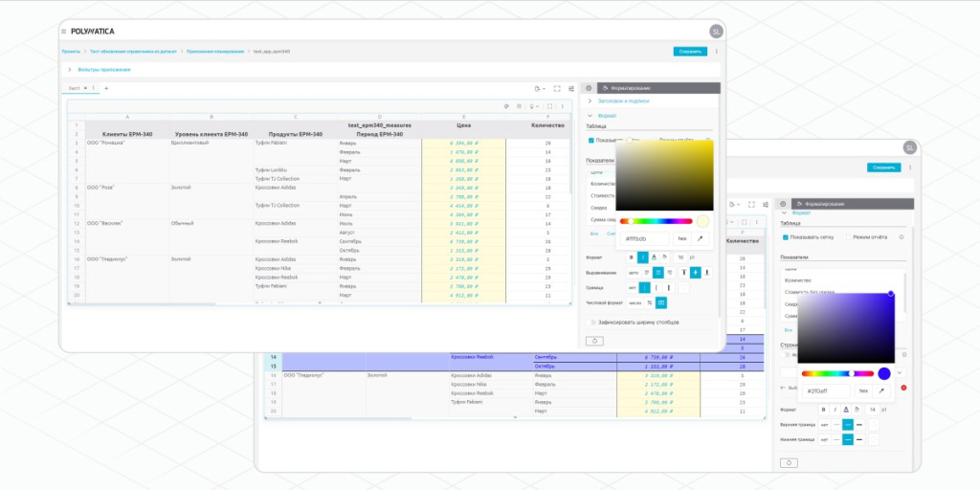Click font size field showing 14

click(872, 410)
